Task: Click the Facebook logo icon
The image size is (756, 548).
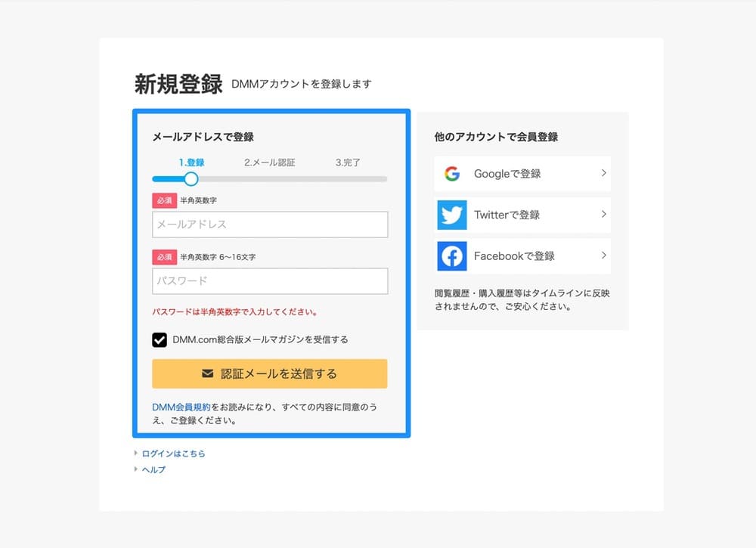Action: tap(452, 256)
